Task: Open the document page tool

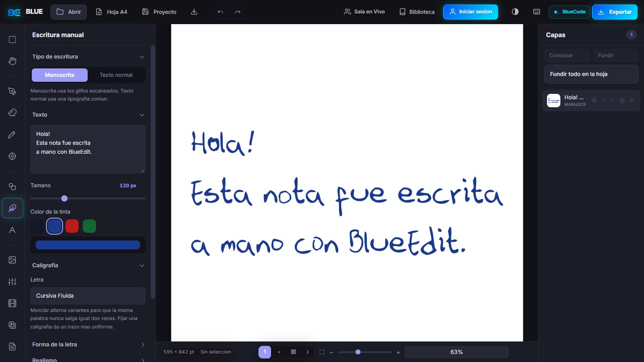Action: [13, 347]
